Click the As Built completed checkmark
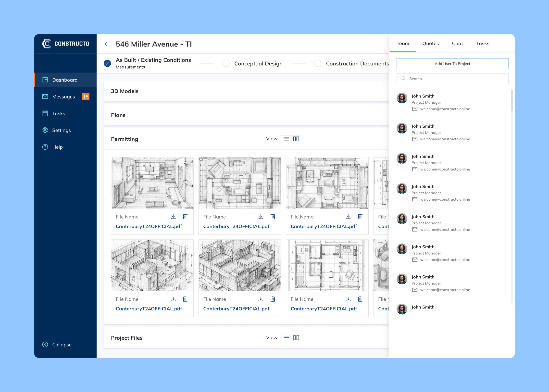Image resolution: width=549 pixels, height=392 pixels. tap(107, 63)
